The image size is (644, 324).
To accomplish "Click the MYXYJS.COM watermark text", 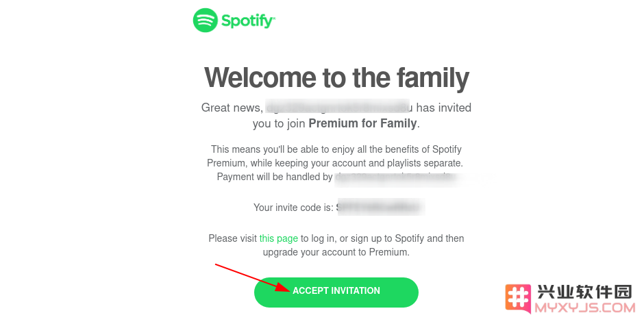I will 585,308.
